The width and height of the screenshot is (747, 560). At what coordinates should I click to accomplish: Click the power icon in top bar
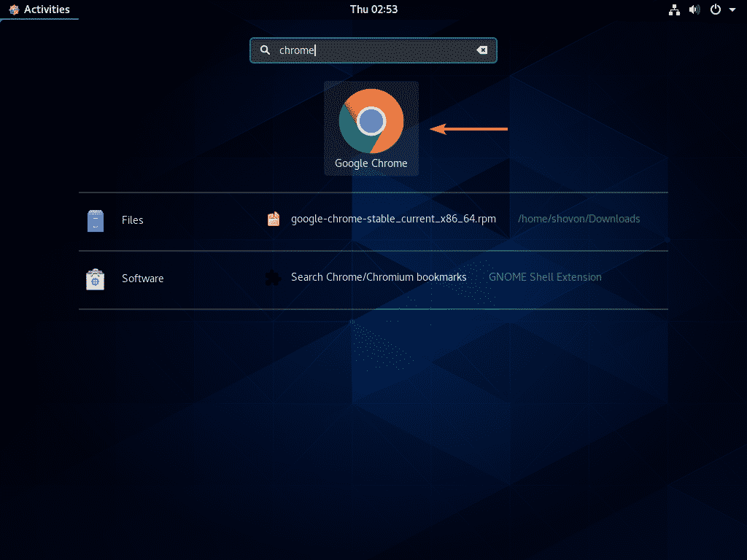(x=715, y=9)
